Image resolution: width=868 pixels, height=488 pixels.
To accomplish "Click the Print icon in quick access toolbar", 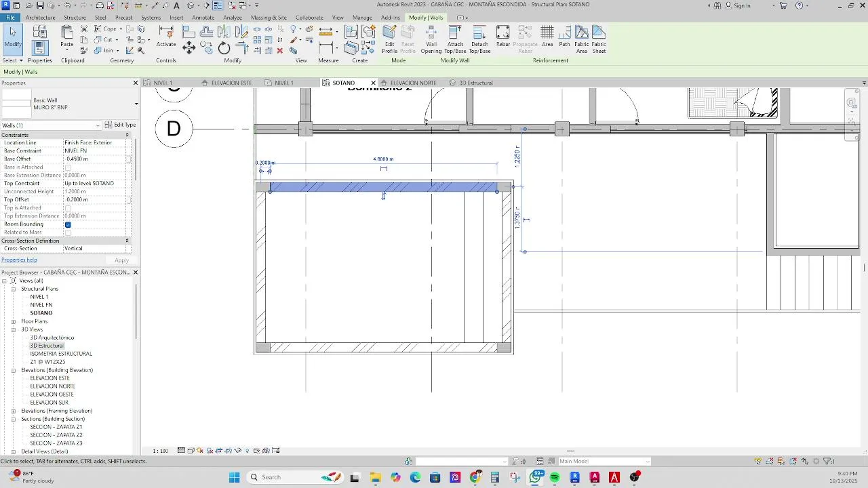I will click(100, 5).
